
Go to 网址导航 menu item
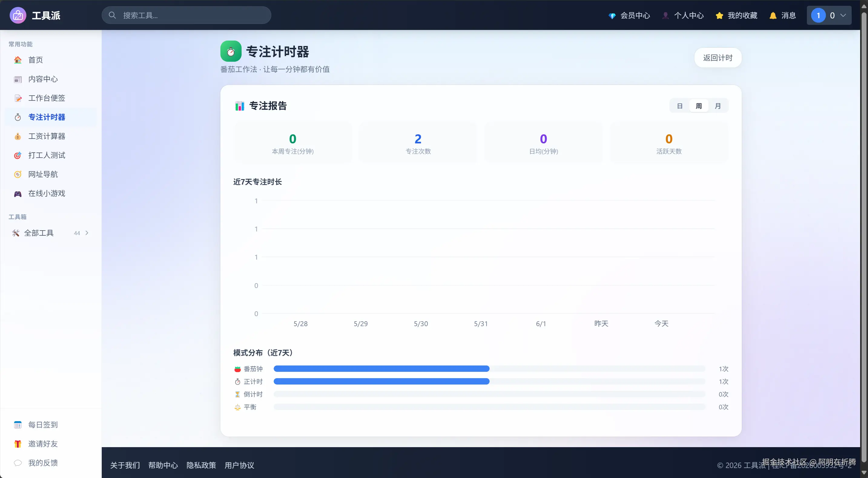click(51, 174)
